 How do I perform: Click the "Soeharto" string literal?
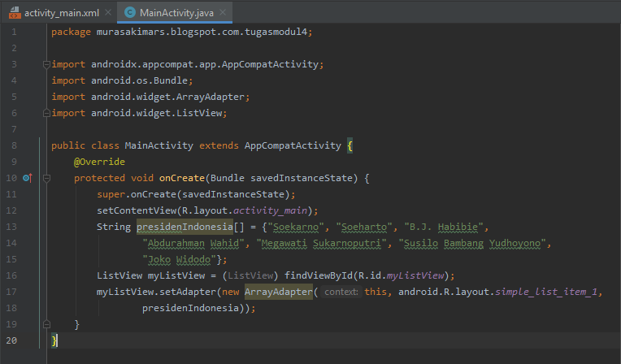(x=364, y=227)
